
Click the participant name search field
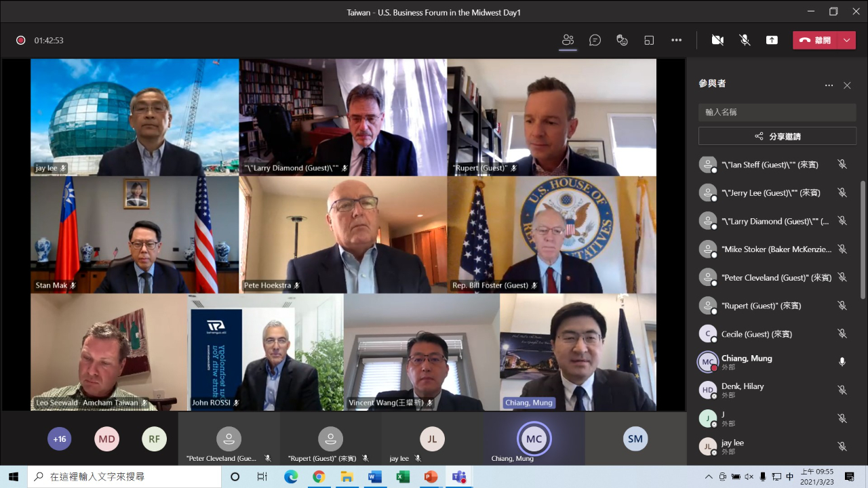[777, 113]
